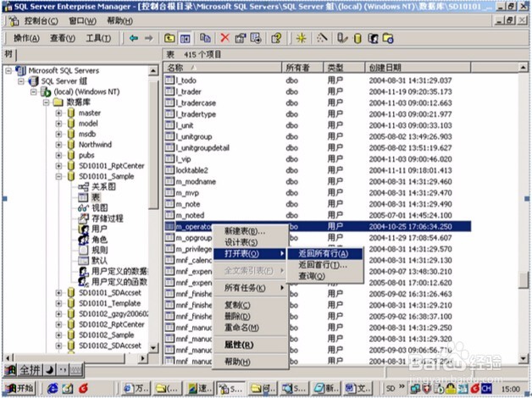Expand the model database node
The height and width of the screenshot is (398, 532).
(x=58, y=124)
